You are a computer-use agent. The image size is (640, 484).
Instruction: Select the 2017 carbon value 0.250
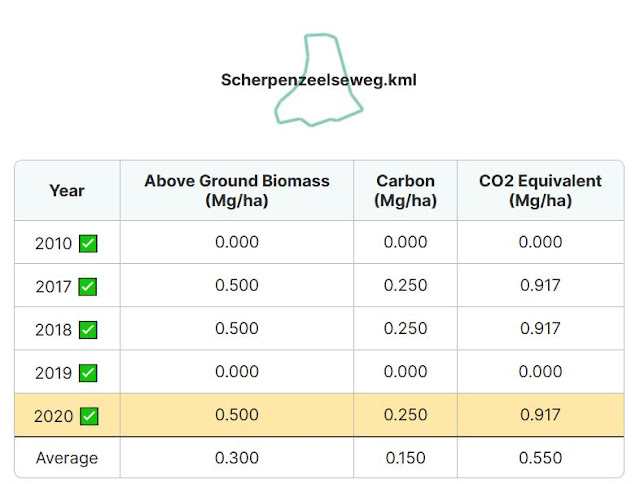pos(405,285)
